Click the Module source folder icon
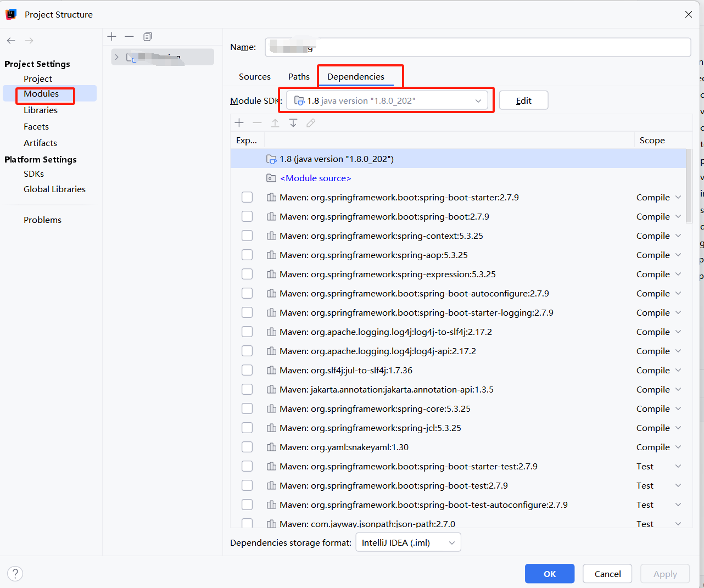Viewport: 704px width, 588px height. 271,178
